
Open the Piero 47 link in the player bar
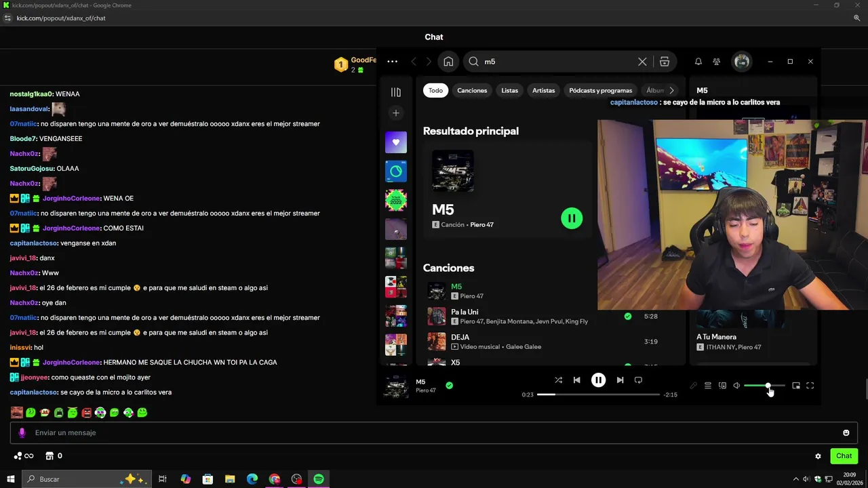pos(426,390)
